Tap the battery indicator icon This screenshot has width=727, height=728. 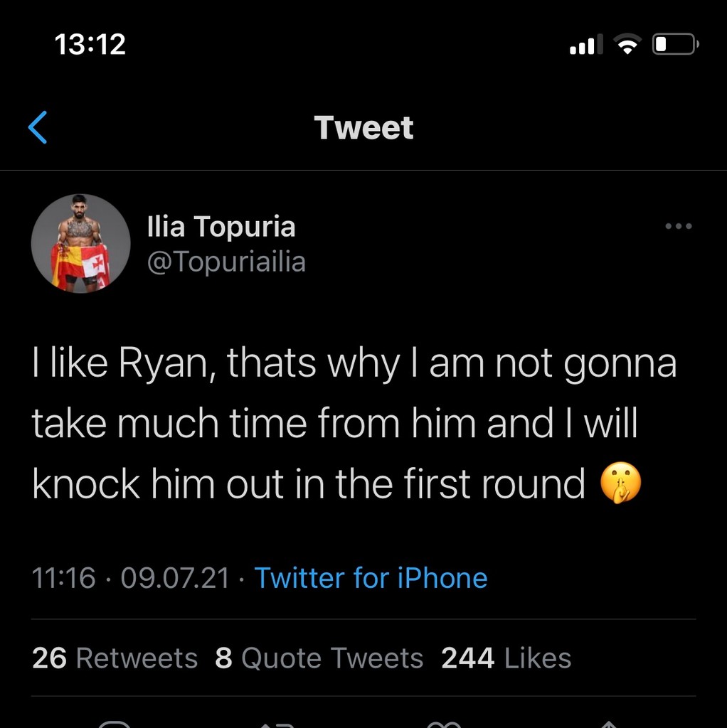(675, 45)
